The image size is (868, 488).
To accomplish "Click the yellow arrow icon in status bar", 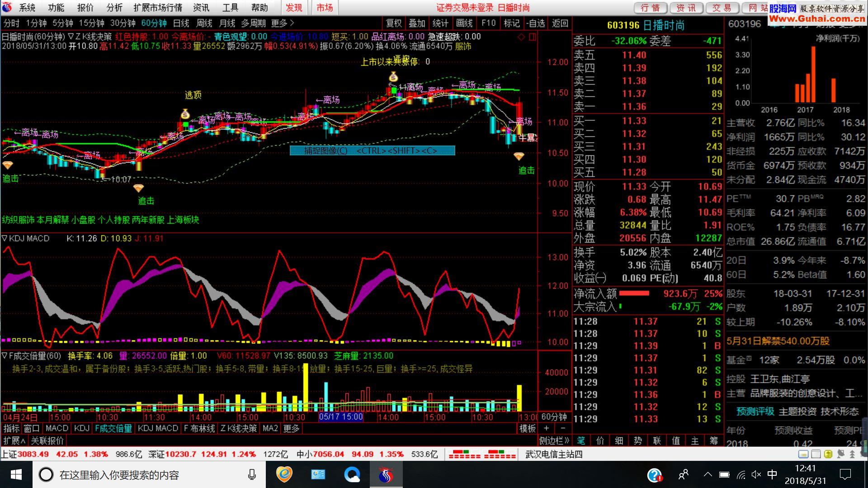I will (828, 454).
